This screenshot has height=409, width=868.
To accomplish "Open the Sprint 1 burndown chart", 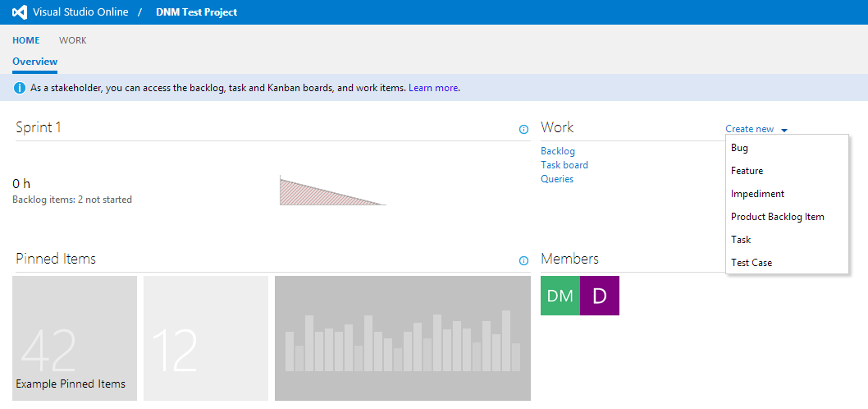I will [x=333, y=190].
